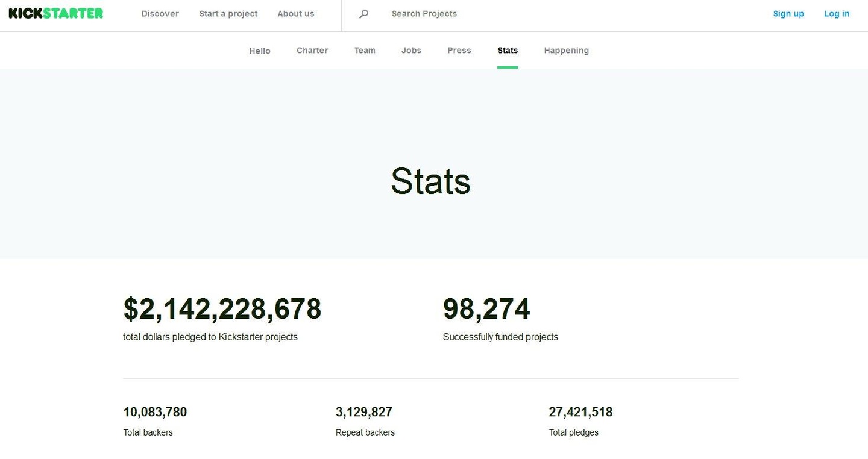Switch to the Charter tab

point(312,51)
